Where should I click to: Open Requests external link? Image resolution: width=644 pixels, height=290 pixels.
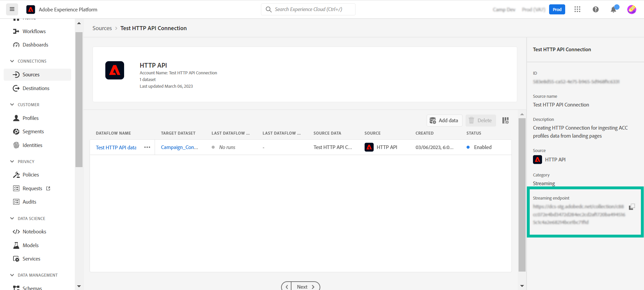(x=33, y=189)
